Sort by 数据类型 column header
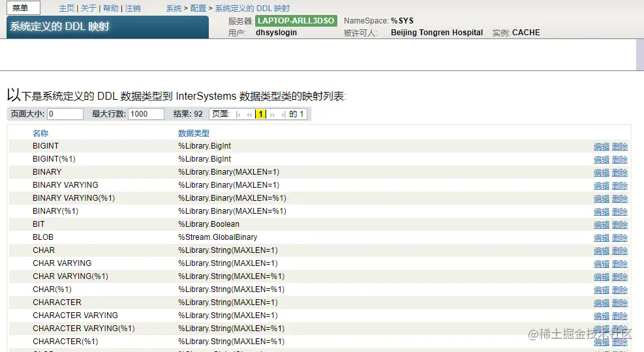The image size is (644, 352). tap(193, 134)
